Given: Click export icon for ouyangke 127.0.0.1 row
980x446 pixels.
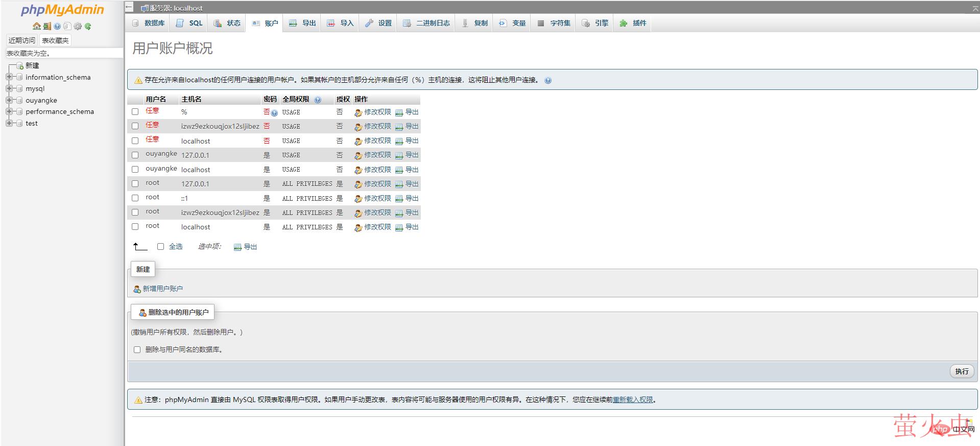Looking at the screenshot, I should [399, 155].
